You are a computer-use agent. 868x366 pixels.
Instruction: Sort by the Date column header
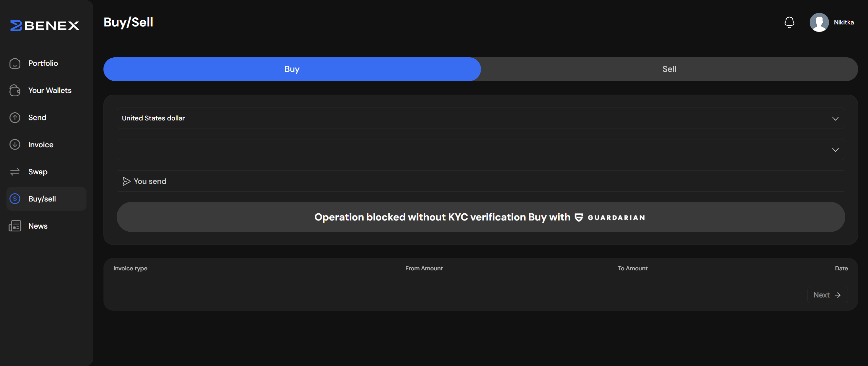pos(841,268)
